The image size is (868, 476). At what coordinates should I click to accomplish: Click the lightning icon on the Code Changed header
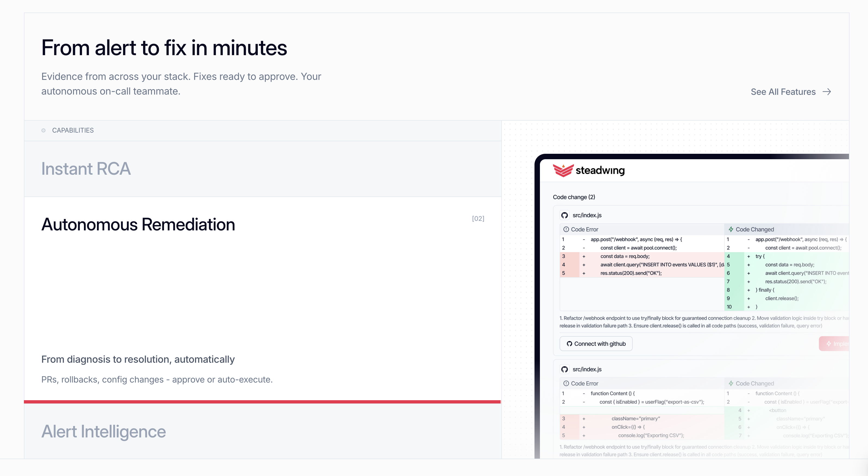(x=731, y=229)
